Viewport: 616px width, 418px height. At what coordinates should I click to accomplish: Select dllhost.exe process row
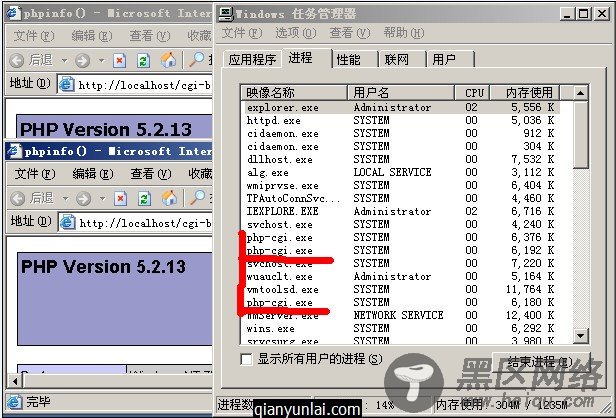click(x=401, y=159)
